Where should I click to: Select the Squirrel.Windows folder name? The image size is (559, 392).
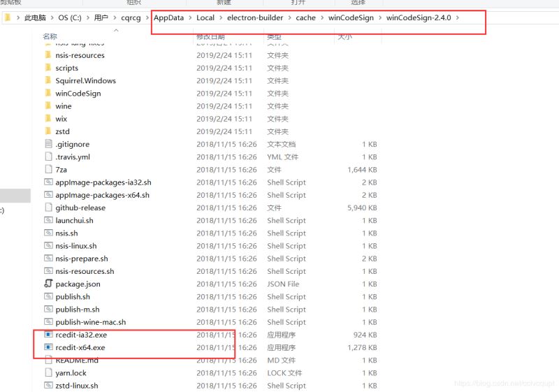(x=85, y=80)
